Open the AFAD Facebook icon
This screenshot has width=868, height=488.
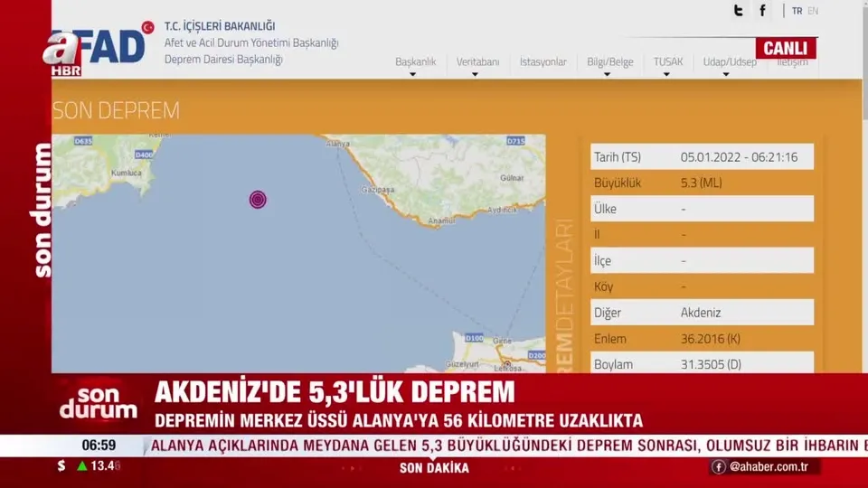(762, 11)
